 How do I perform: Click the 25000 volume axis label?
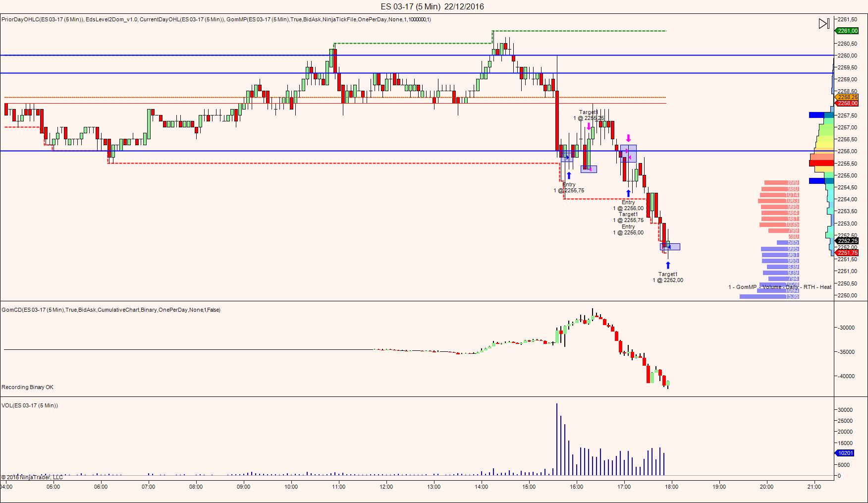845,421
